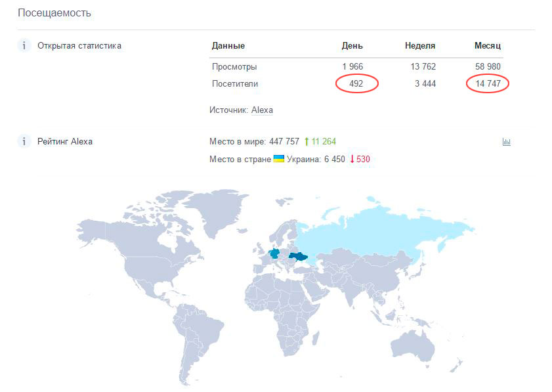Click the Неделя column header
The width and height of the screenshot is (552, 392).
coord(420,46)
